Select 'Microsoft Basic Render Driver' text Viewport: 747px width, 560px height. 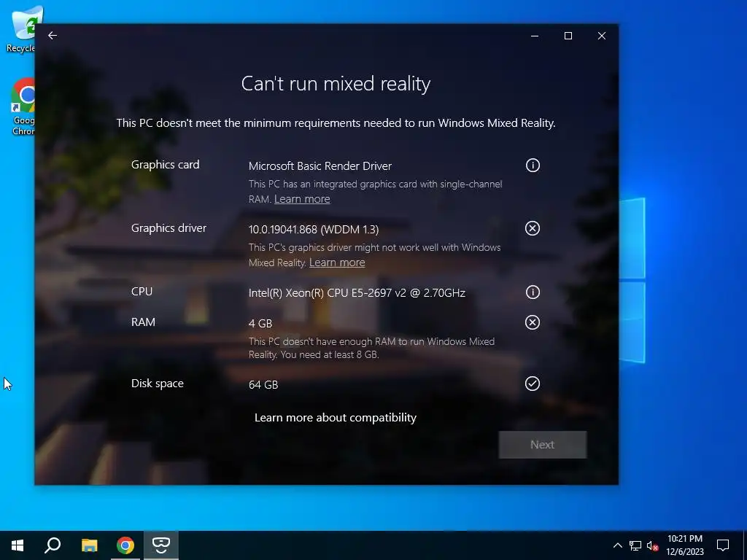(320, 166)
